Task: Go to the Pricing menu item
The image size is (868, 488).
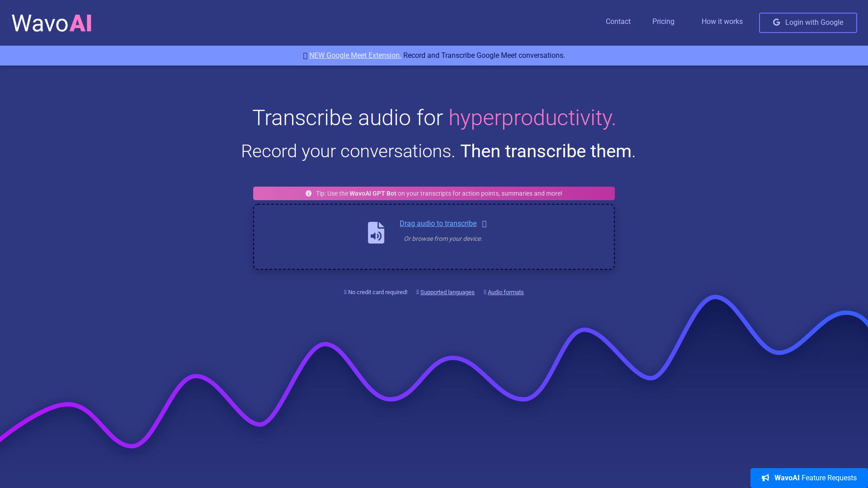Action: [x=663, y=22]
